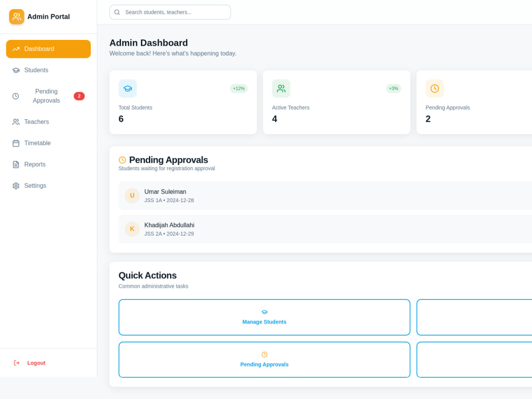Image resolution: width=532 pixels, height=399 pixels.
Task: Click the people icon next to Teachers
Action: tap(16, 122)
